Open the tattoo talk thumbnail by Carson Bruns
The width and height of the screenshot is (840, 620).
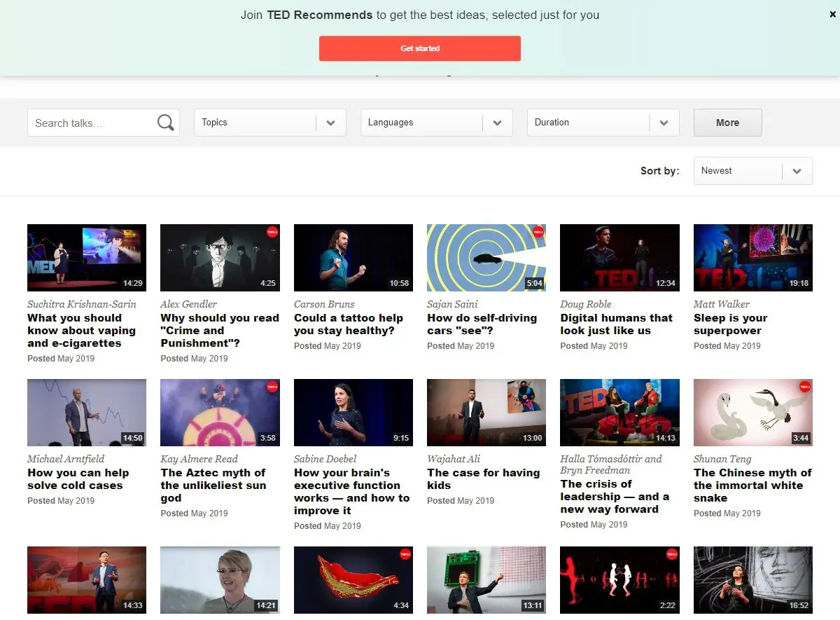click(x=353, y=257)
